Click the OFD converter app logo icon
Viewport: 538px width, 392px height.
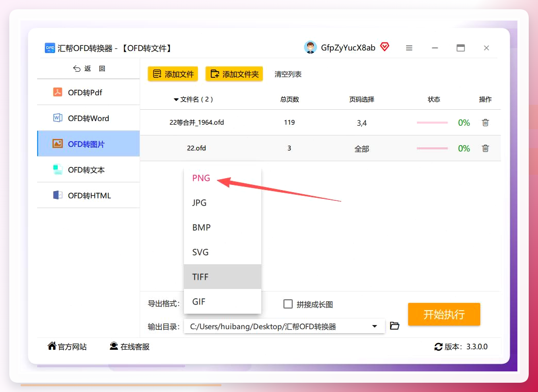click(x=50, y=48)
